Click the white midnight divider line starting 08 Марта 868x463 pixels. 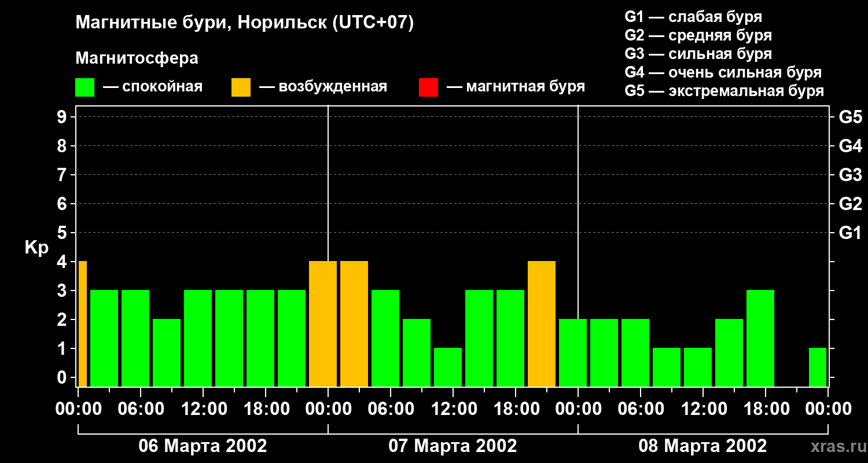click(x=578, y=212)
